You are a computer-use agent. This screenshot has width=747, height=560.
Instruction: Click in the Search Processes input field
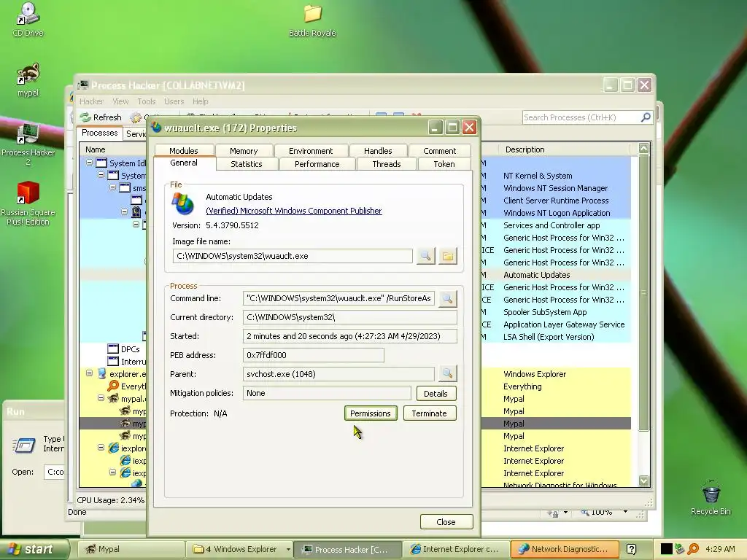[x=581, y=117]
